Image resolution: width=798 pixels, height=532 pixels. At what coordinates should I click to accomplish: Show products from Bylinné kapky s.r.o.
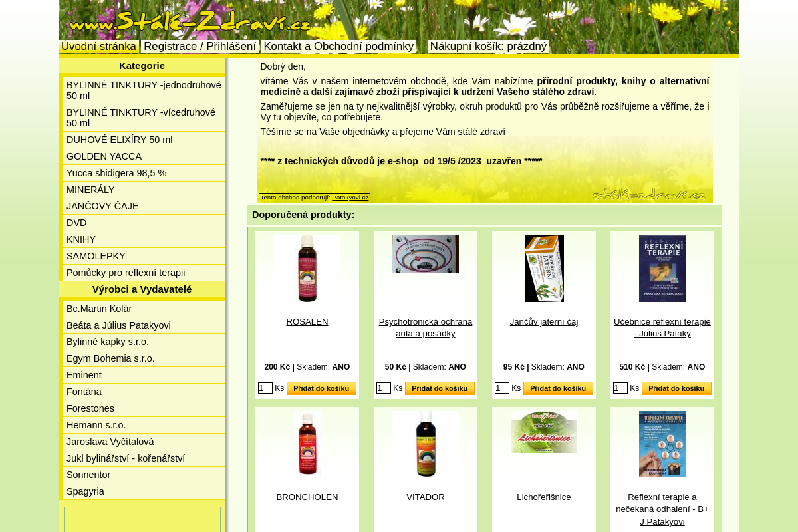(144, 342)
